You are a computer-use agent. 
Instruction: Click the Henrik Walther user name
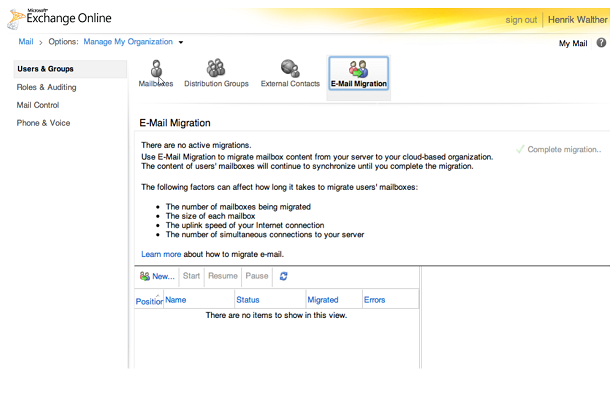point(577,20)
